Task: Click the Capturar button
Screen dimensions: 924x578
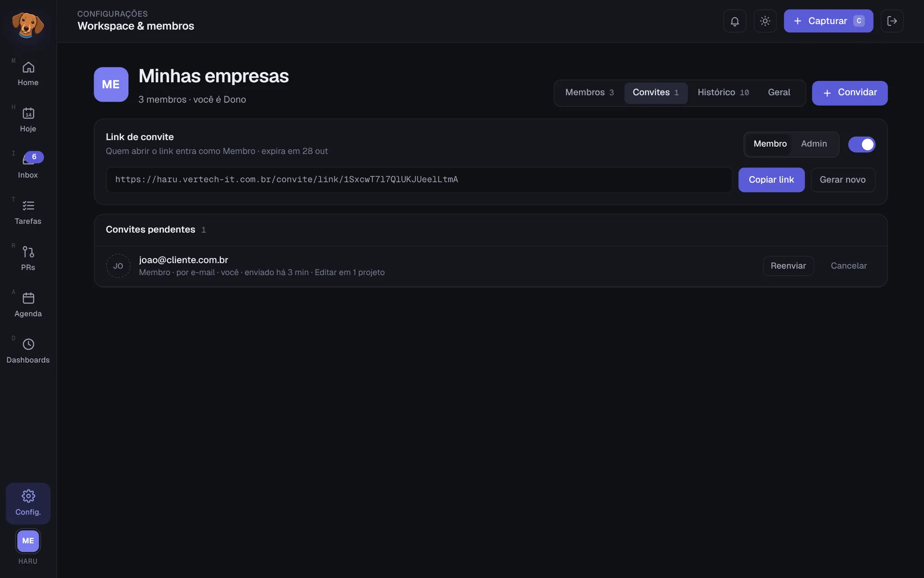Action: tap(828, 21)
